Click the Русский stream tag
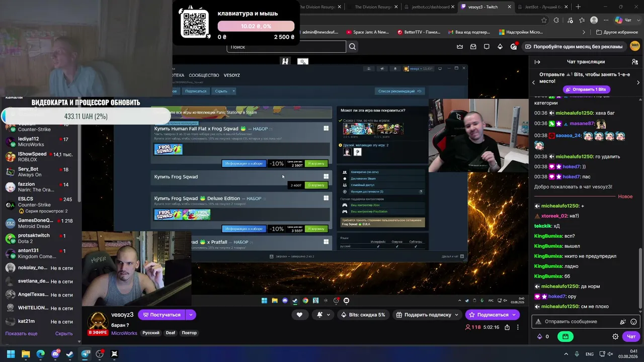 point(150,333)
